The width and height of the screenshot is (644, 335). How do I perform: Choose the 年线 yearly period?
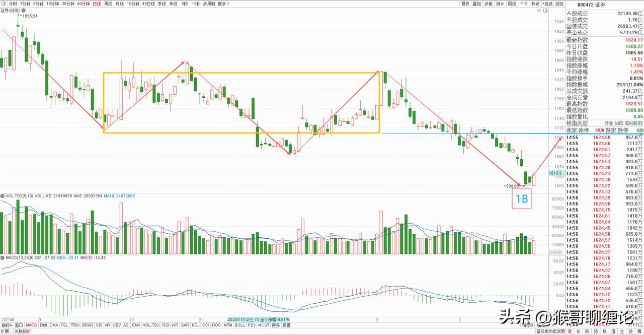pyautogui.click(x=173, y=3)
